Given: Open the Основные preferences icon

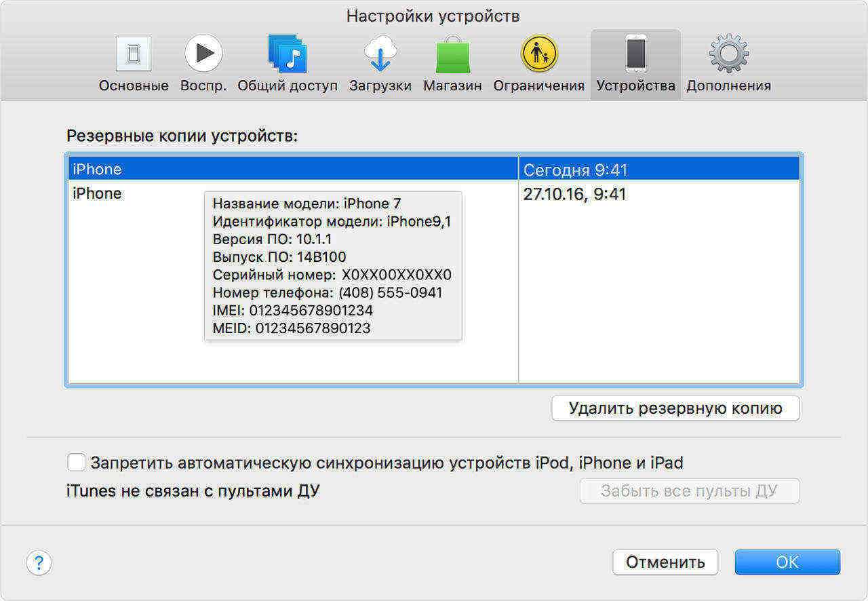Looking at the screenshot, I should point(134,54).
